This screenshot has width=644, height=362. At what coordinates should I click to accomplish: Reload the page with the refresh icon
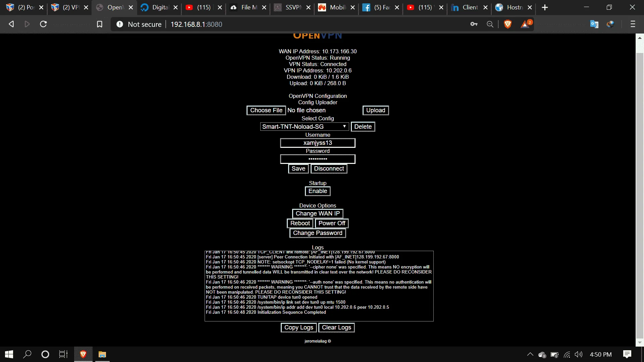click(x=43, y=24)
